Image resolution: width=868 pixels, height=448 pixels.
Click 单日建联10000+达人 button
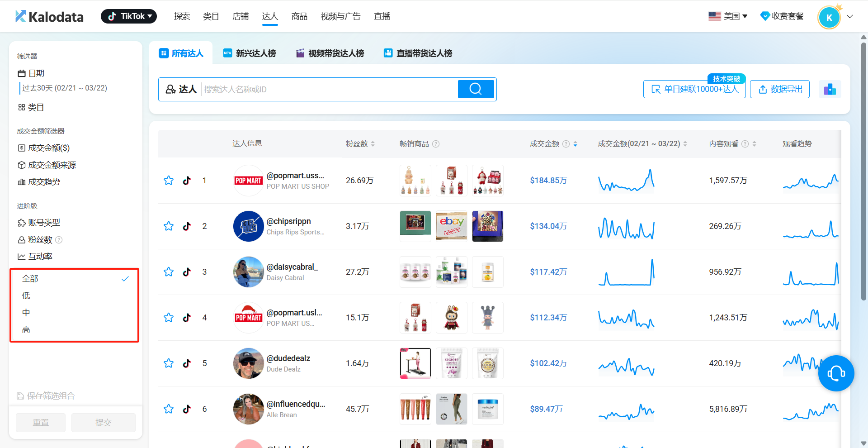point(694,89)
